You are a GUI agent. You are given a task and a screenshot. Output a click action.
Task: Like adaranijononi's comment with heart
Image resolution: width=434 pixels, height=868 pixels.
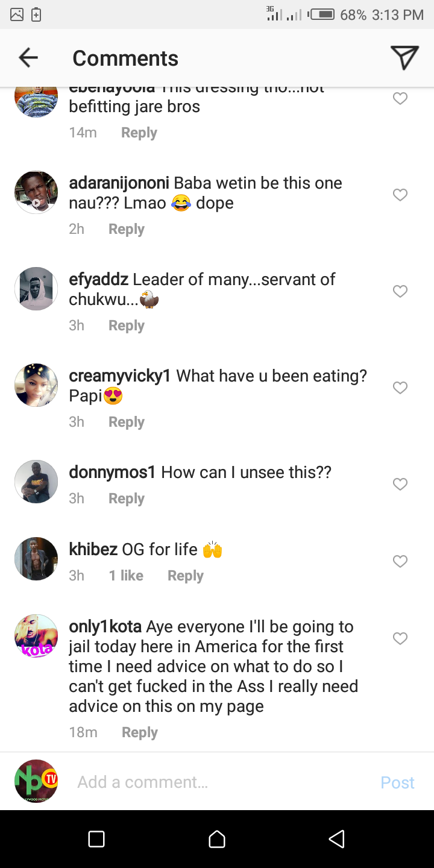tap(400, 195)
